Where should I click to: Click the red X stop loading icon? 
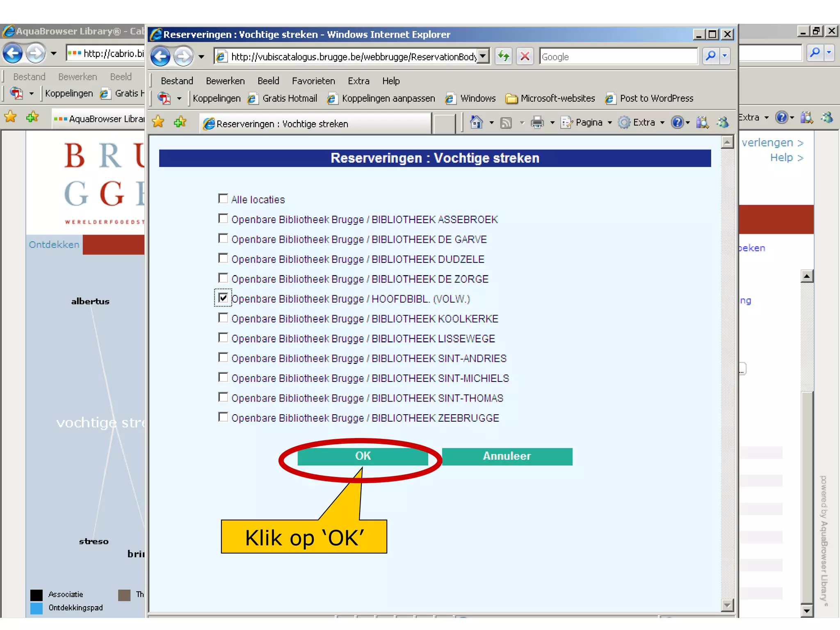(525, 56)
